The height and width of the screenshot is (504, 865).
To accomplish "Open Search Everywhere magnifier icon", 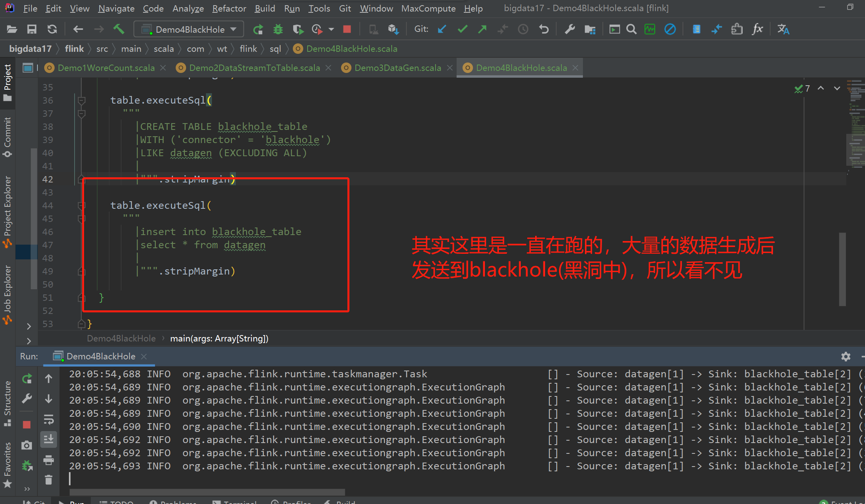I will point(631,29).
